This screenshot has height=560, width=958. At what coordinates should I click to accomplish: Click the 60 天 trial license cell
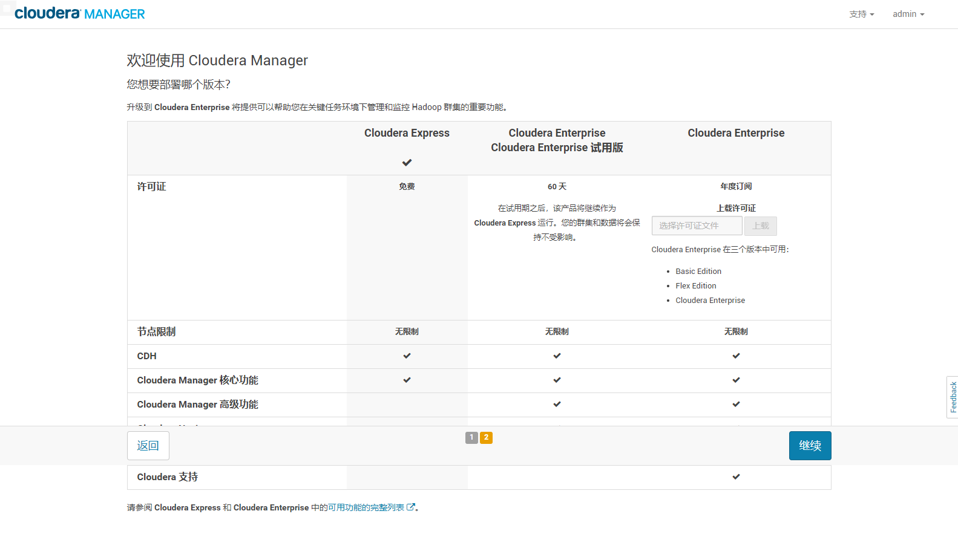coord(557,186)
